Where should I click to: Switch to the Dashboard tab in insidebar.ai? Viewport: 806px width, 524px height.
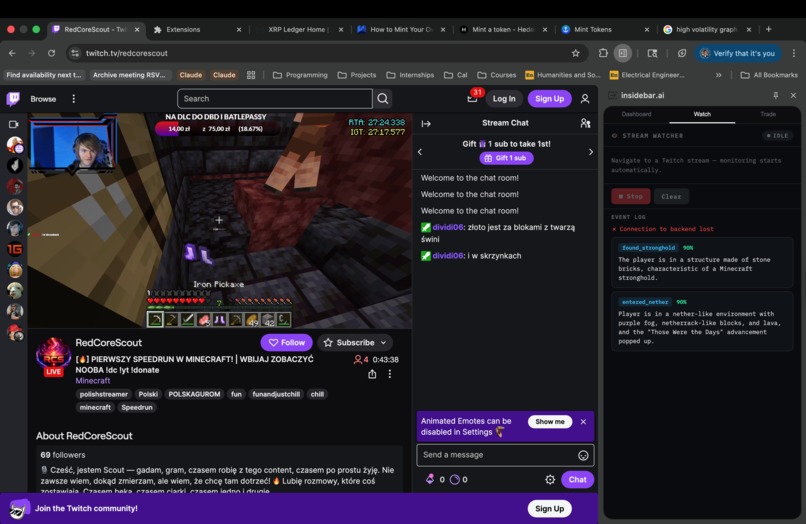636,114
